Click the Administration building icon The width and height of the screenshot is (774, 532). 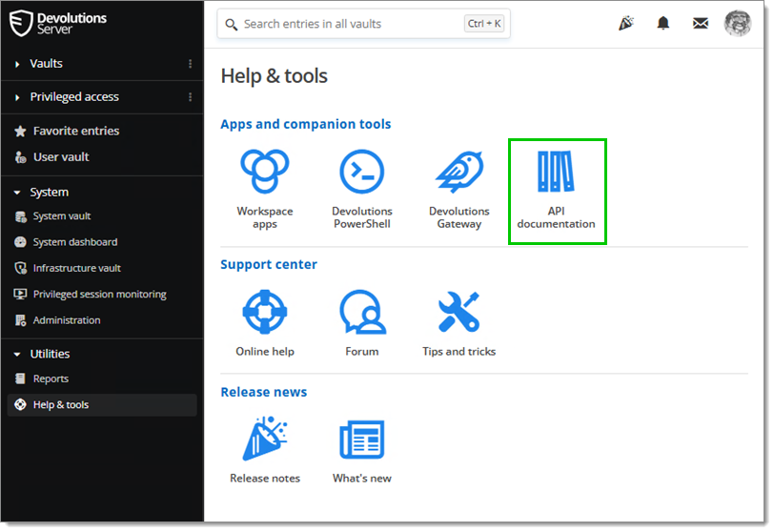(20, 320)
